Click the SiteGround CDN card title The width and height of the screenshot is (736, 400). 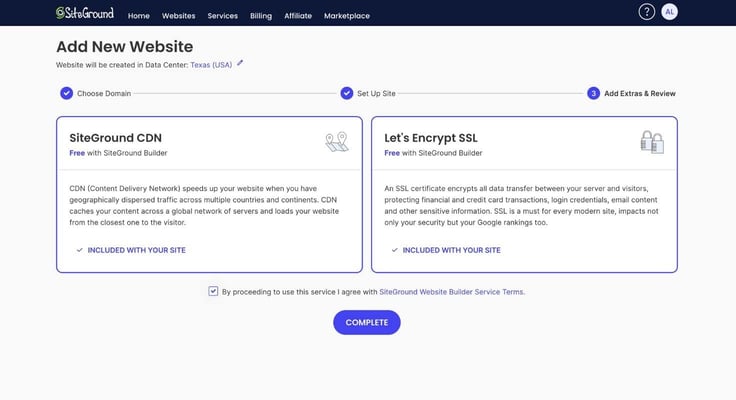[115, 138]
